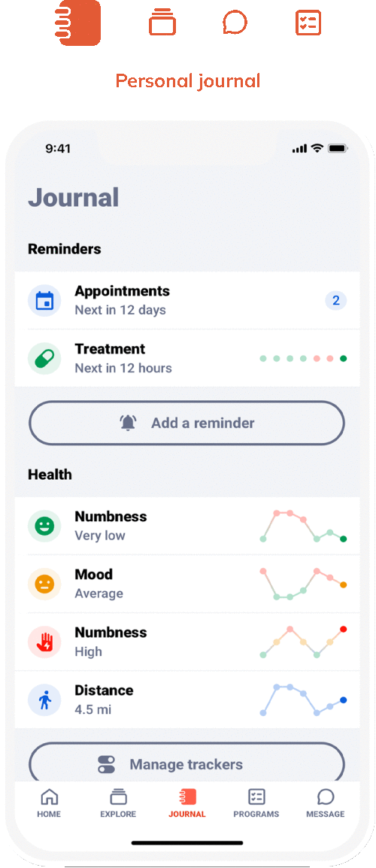Open the Programs tab
This screenshot has width=376, height=868.
[256, 803]
